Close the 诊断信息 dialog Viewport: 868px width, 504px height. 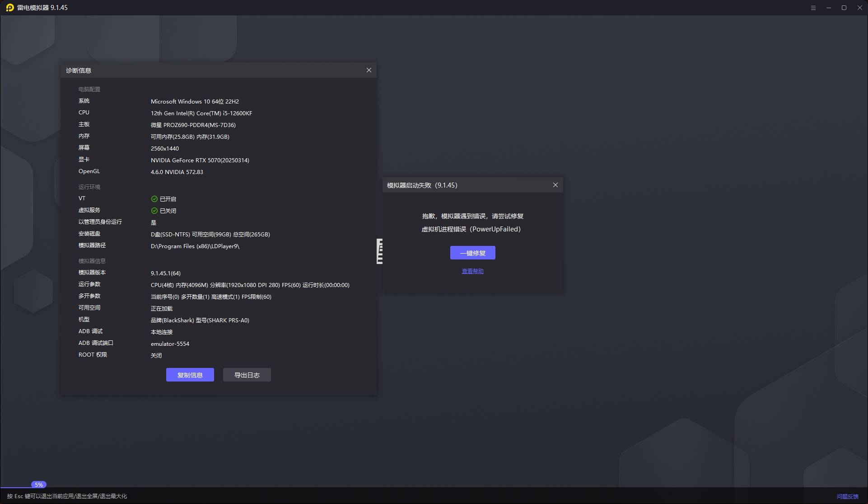pyautogui.click(x=369, y=70)
